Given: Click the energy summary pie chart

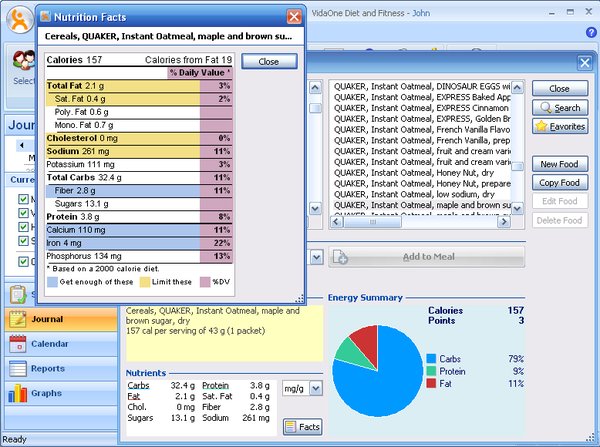Looking at the screenshot, I should [378, 371].
